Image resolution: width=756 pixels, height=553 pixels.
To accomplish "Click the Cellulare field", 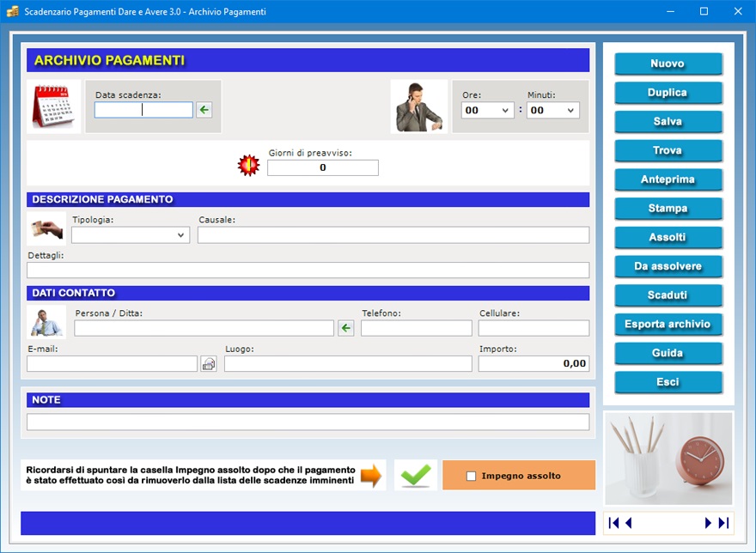I will 533,328.
